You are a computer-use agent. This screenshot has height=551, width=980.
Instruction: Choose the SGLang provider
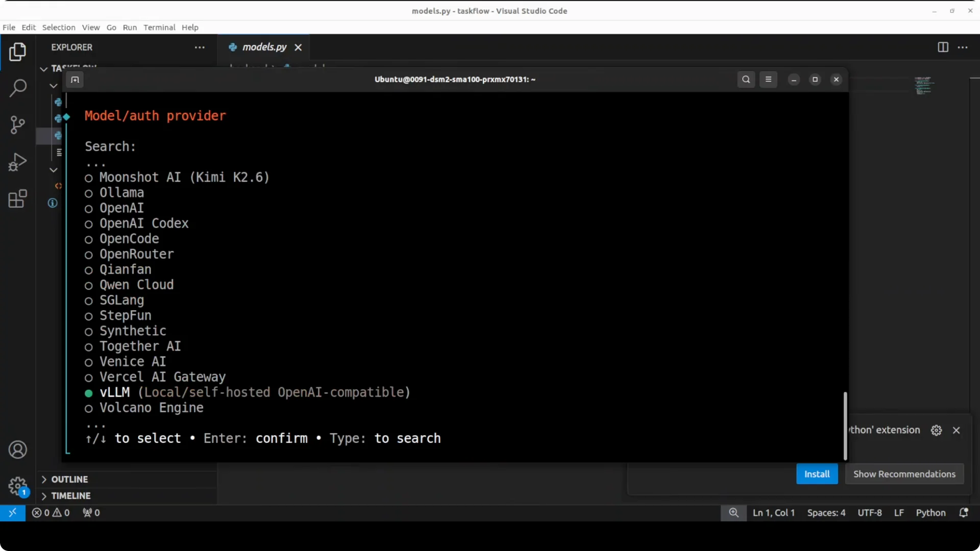pyautogui.click(x=114, y=300)
